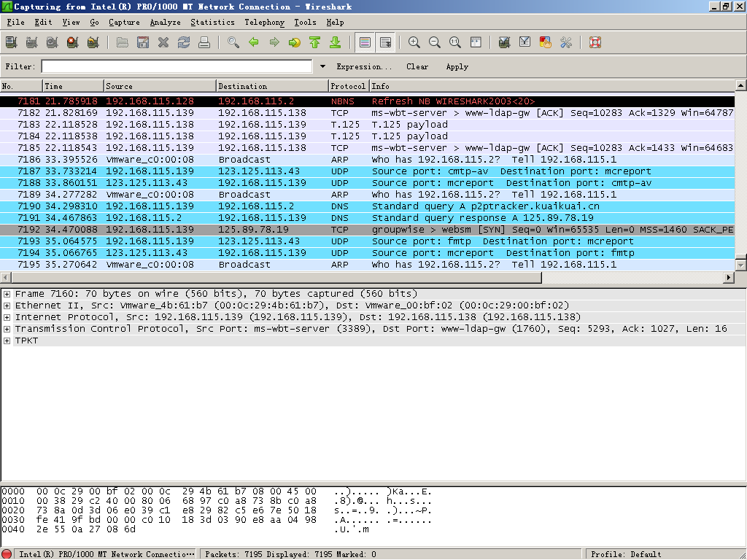747x560 pixels.
Task: Open the Tools menu
Action: coord(305,22)
